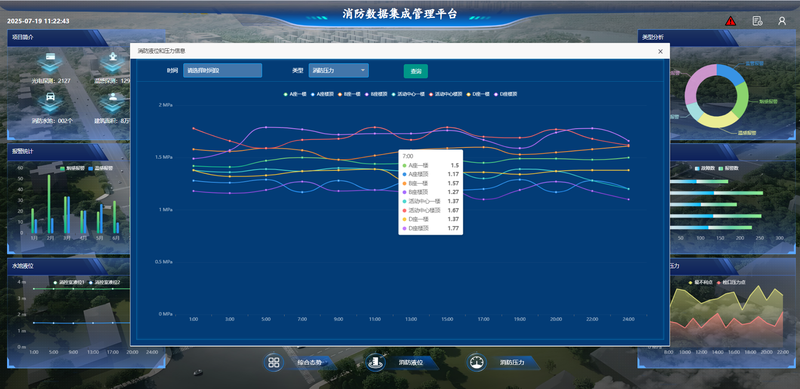Image resolution: width=800 pixels, height=389 pixels.
Task: Toggle the 活动中心楼顶 legend series
Action: [446, 94]
